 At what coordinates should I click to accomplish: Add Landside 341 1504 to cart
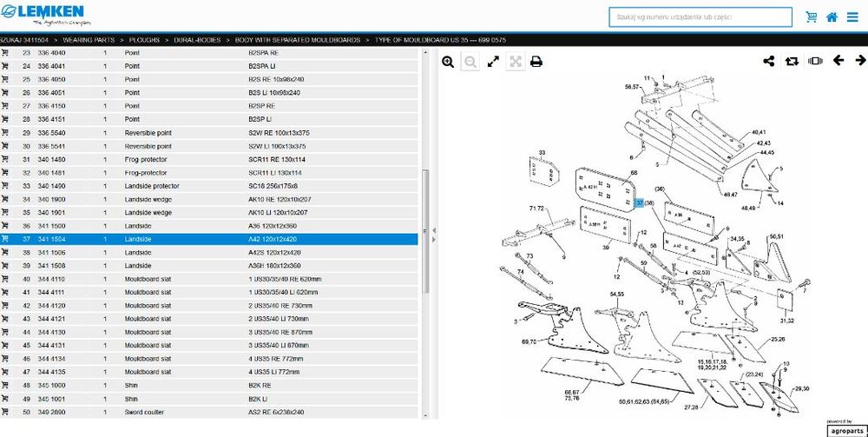[5, 239]
